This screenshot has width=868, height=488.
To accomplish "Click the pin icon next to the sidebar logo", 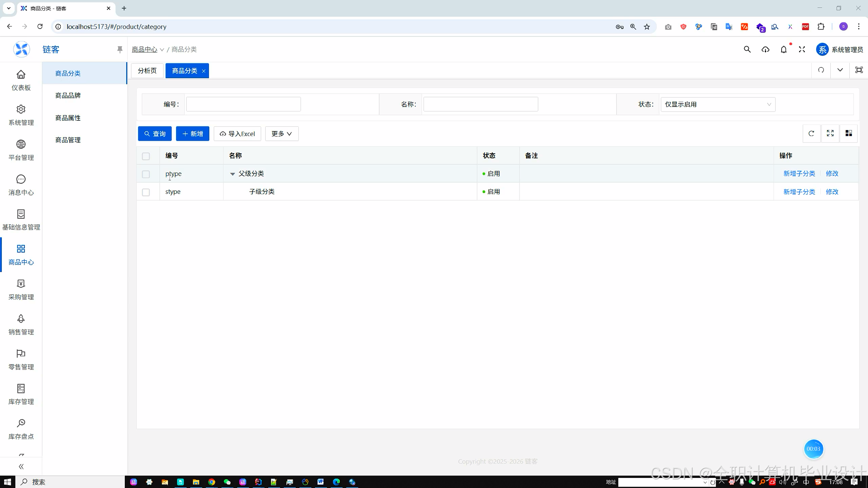I will tap(119, 49).
